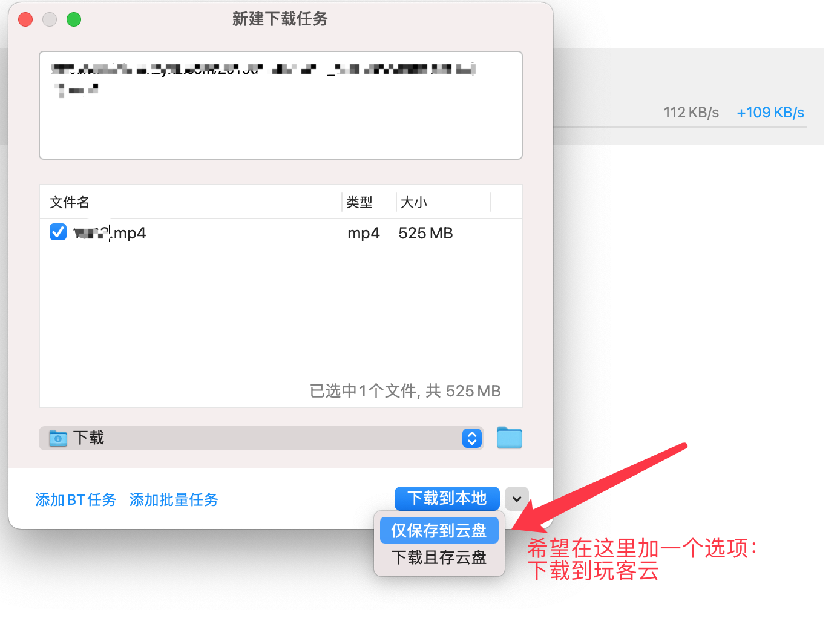Sort the list by the 大小 column
840x621 pixels.
click(413, 202)
